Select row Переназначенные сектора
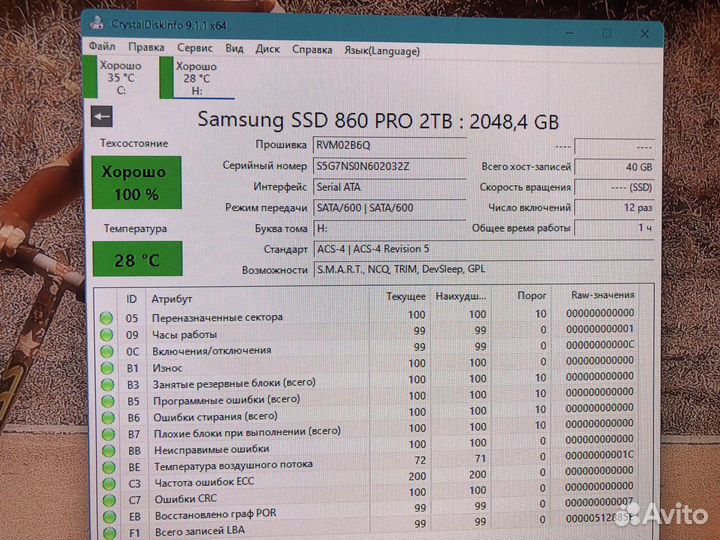Image resolution: width=720 pixels, height=540 pixels. pos(367,316)
